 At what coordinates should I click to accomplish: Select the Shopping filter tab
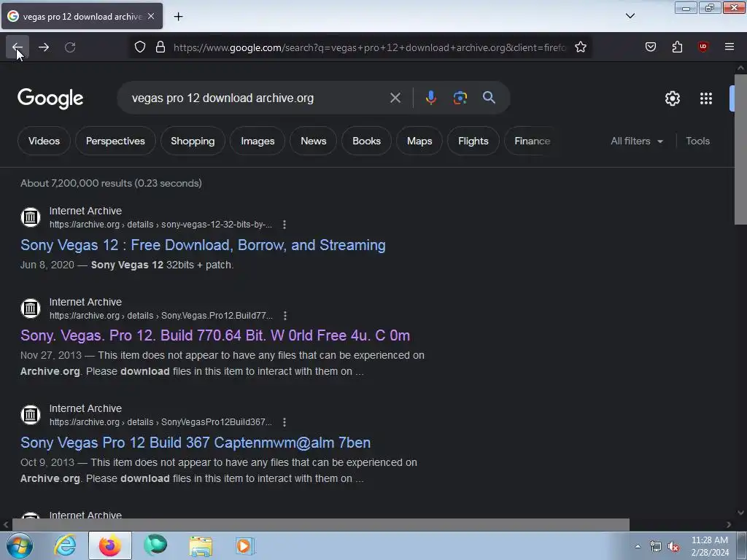tap(193, 141)
